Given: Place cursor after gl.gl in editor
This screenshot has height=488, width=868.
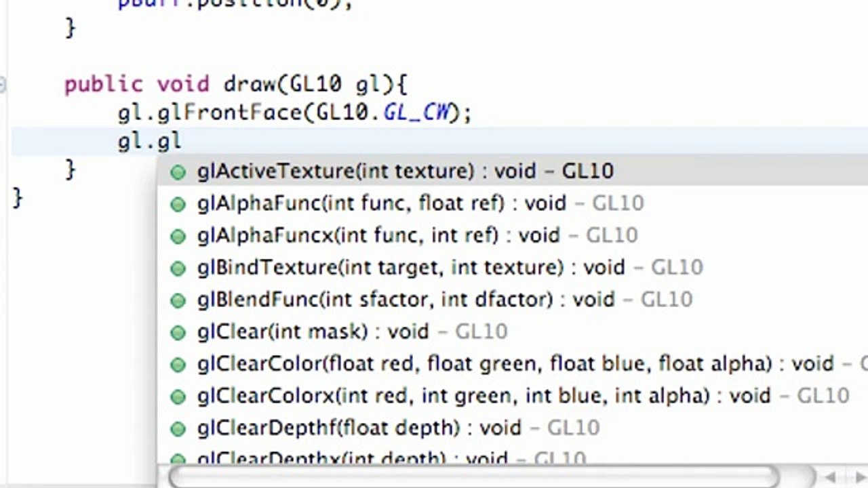Looking at the screenshot, I should [182, 141].
